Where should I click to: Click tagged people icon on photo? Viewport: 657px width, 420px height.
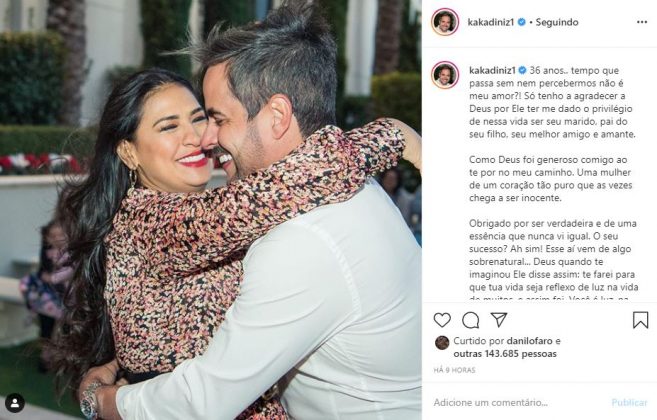(x=15, y=403)
